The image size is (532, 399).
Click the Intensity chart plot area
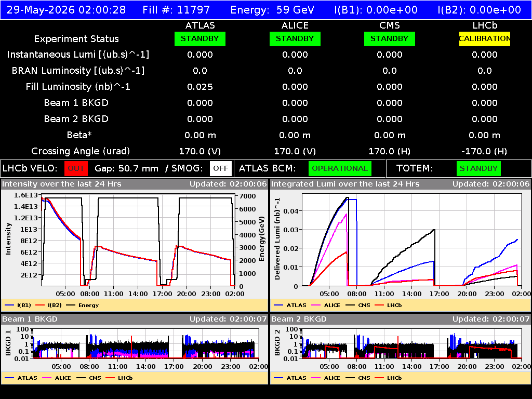(x=138, y=240)
